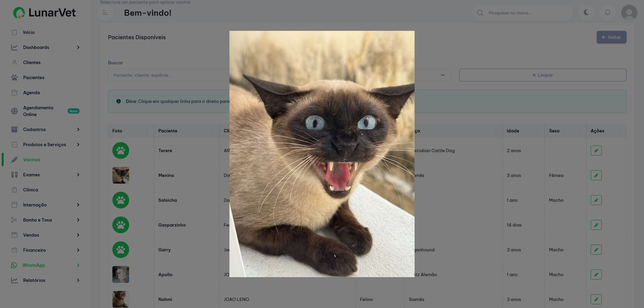Open the user profile avatar
Image resolution: width=644 pixels, height=308 pixels.
tap(629, 13)
